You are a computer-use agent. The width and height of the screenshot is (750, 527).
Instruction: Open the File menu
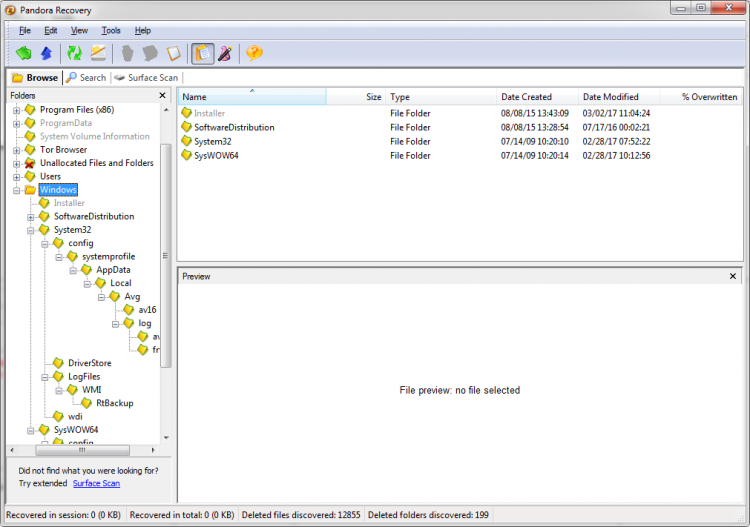pos(25,31)
